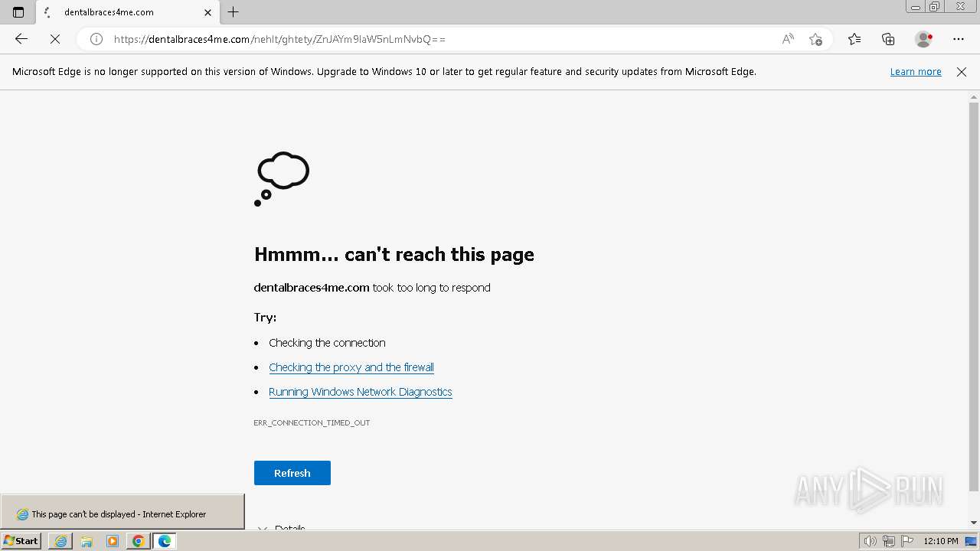Close the dentalbraces4me.com tab

207,12
